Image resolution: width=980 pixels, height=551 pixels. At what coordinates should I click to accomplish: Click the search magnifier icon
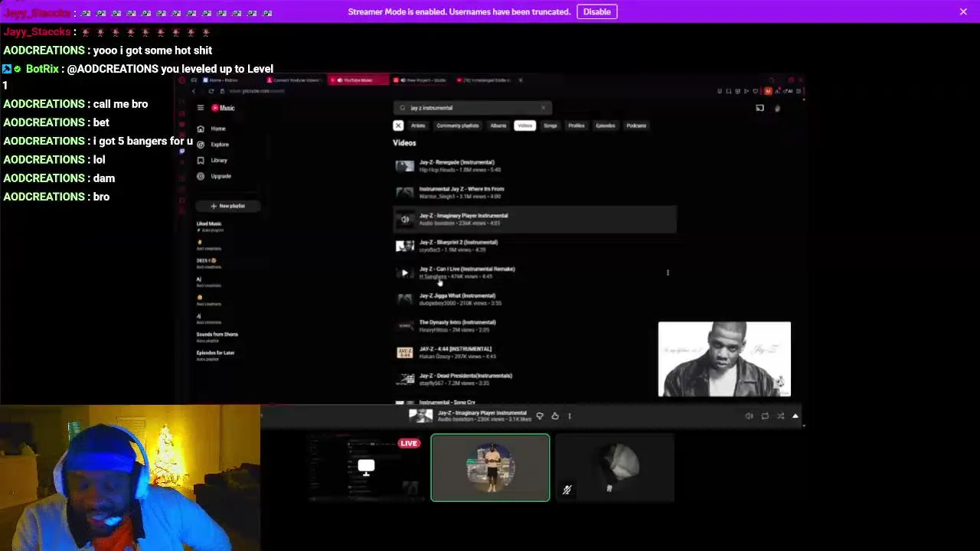(403, 108)
